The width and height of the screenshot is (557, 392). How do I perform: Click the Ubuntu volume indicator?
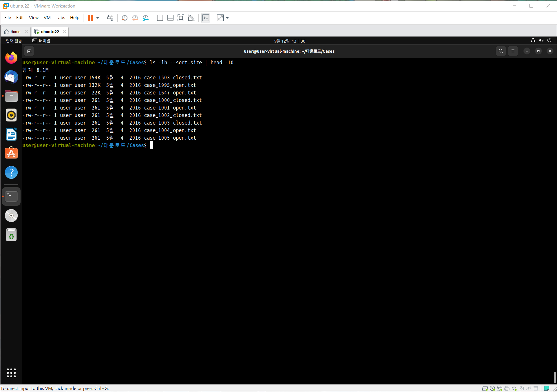[x=541, y=41]
